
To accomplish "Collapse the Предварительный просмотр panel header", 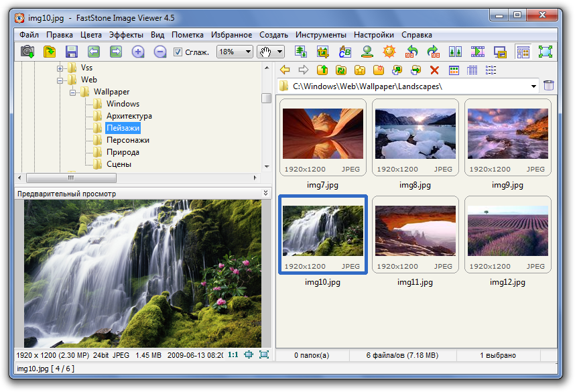I will pos(266,193).
